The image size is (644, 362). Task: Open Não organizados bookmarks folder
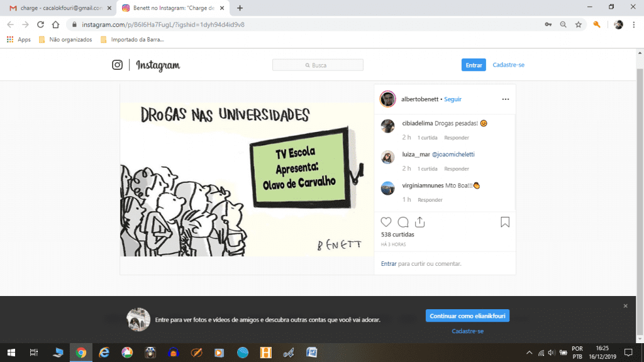click(65, 40)
